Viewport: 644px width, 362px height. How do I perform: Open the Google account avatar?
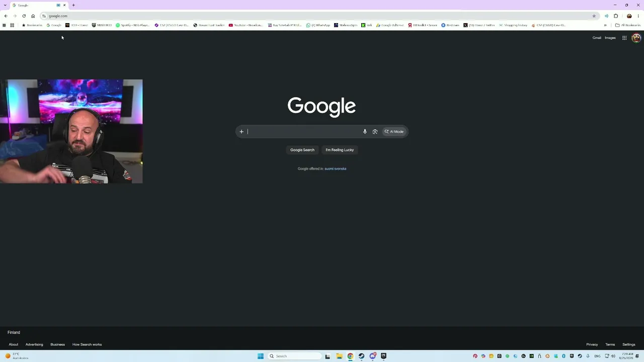[636, 38]
